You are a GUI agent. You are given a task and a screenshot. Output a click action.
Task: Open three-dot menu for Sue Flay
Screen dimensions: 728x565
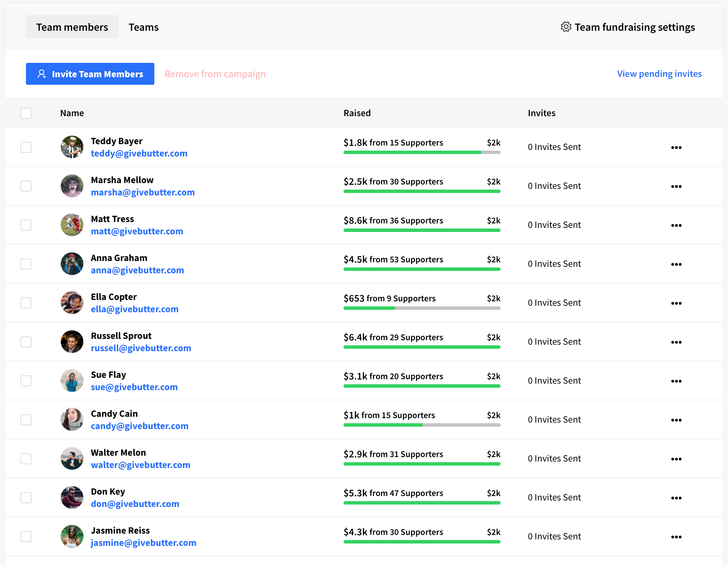676,381
